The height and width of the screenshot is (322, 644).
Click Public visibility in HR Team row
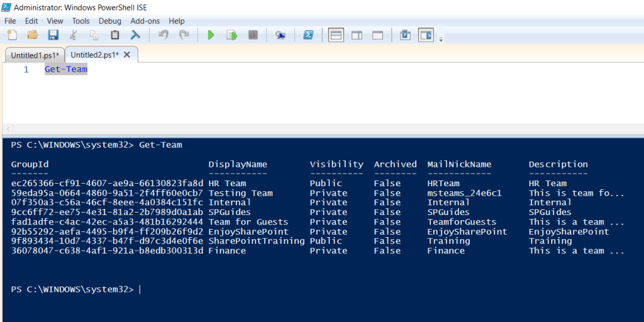point(326,183)
